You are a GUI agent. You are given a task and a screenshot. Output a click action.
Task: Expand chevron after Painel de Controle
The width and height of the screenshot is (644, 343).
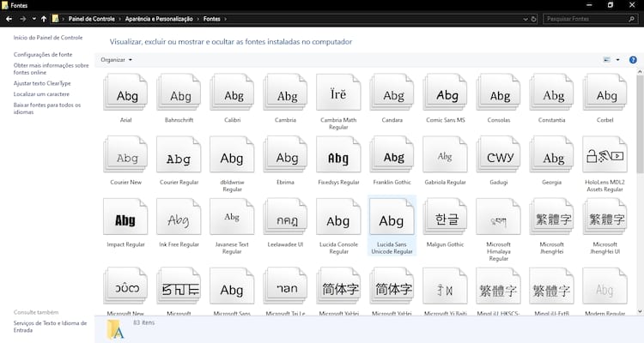(x=120, y=19)
